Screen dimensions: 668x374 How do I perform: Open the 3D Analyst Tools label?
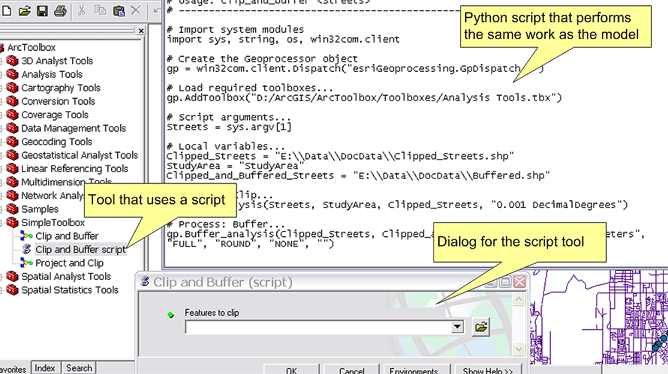click(x=57, y=61)
